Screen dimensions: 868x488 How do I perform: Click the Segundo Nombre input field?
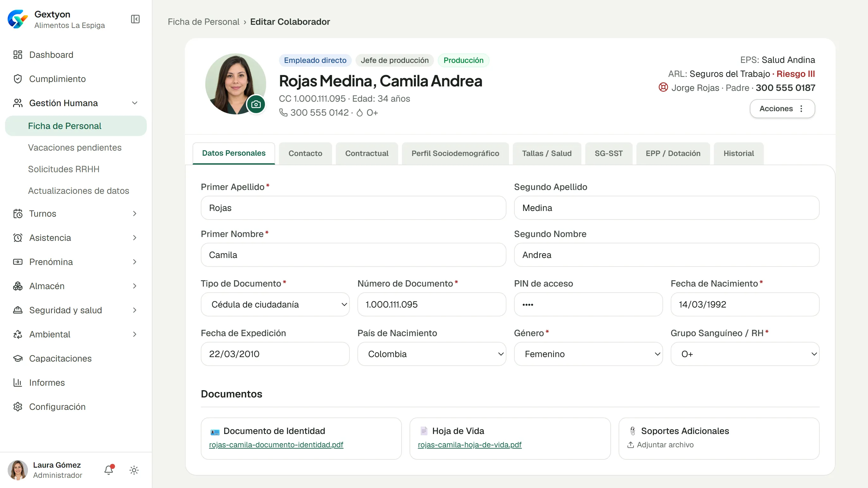tap(667, 255)
